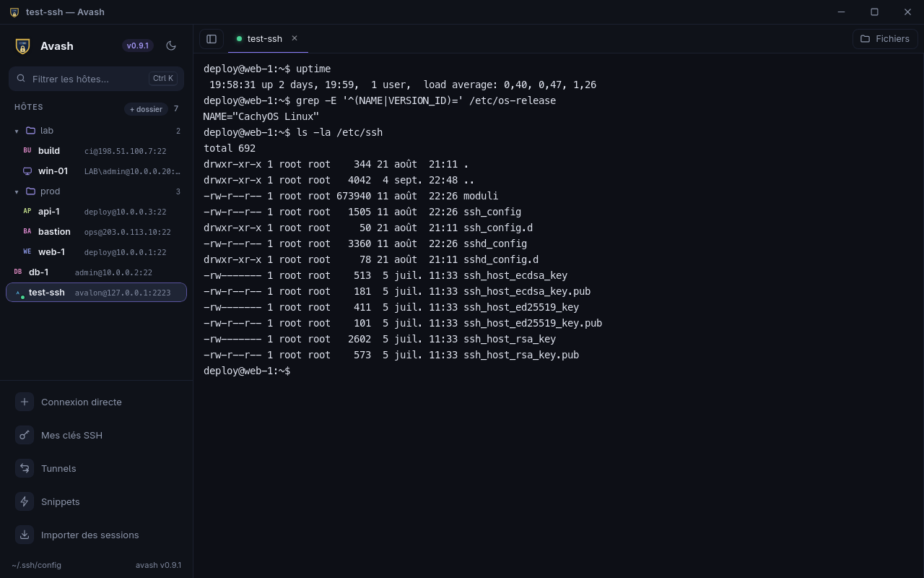
Task: Click the DB badge of db-1
Action: point(18,272)
